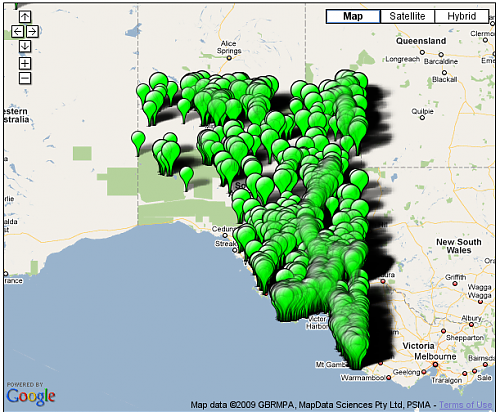This screenshot has height=412, width=500.
Task: Click the Alice Springs city marker
Action: (229, 58)
